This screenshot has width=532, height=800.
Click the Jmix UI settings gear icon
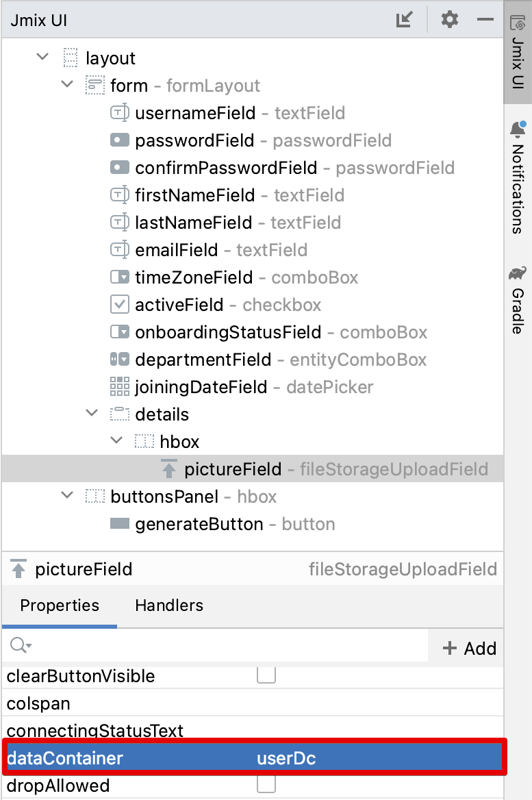tap(449, 20)
